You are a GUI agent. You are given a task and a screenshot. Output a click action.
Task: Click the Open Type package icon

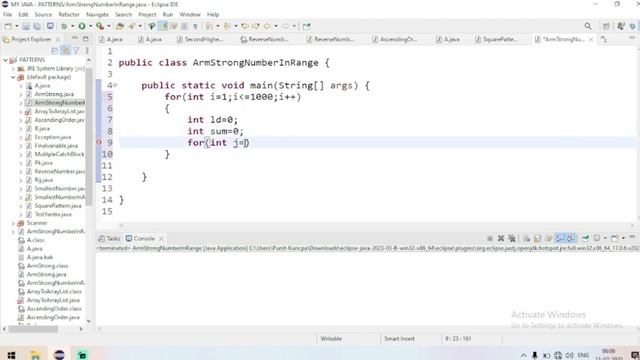[120, 26]
